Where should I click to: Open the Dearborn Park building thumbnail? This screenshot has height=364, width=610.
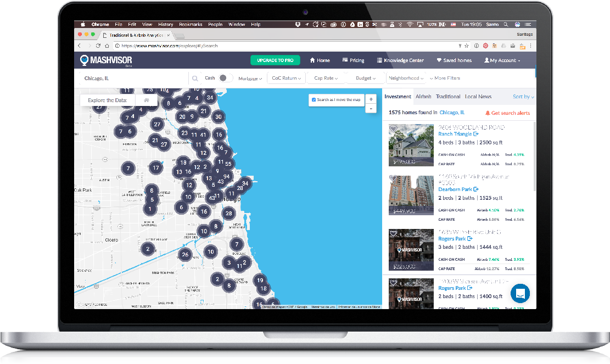click(x=411, y=195)
